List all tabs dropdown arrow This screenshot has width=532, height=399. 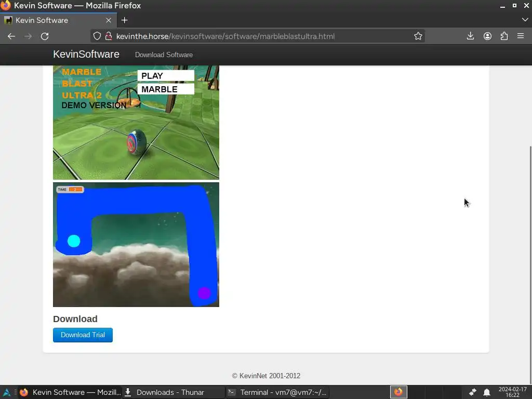(x=525, y=20)
